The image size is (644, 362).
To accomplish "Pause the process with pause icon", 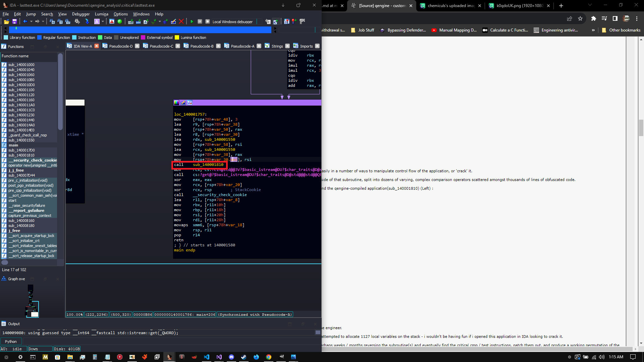I will point(200,21).
